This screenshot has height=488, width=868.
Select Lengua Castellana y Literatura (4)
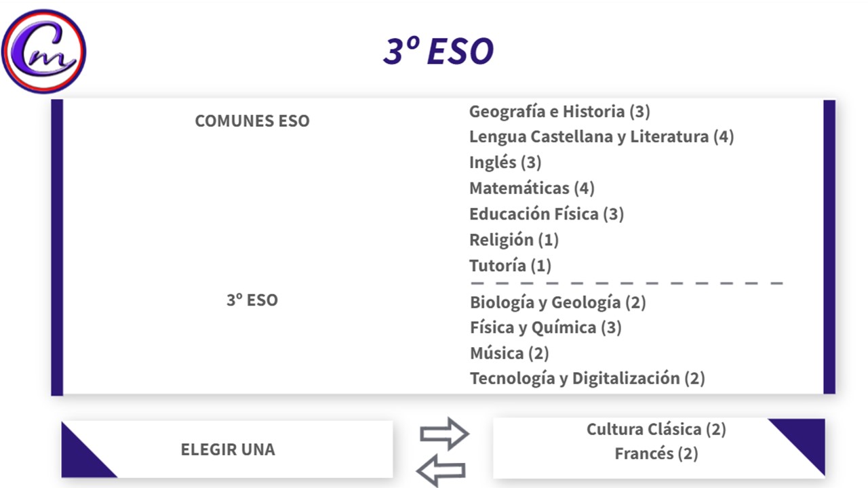pos(601,137)
